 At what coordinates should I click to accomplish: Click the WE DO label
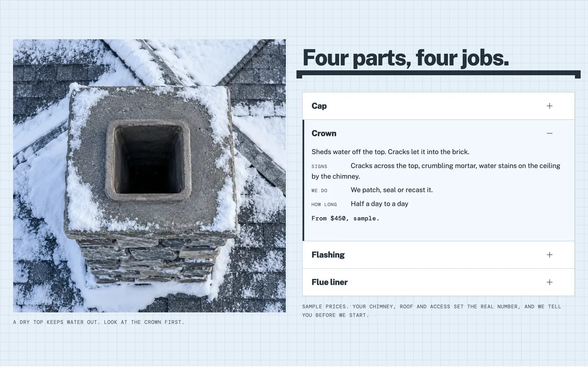tap(319, 191)
